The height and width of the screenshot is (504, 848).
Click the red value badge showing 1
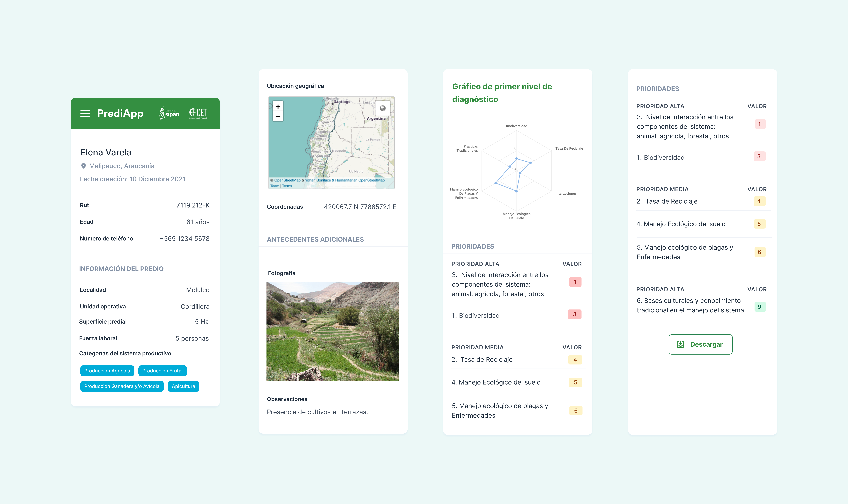click(x=575, y=282)
